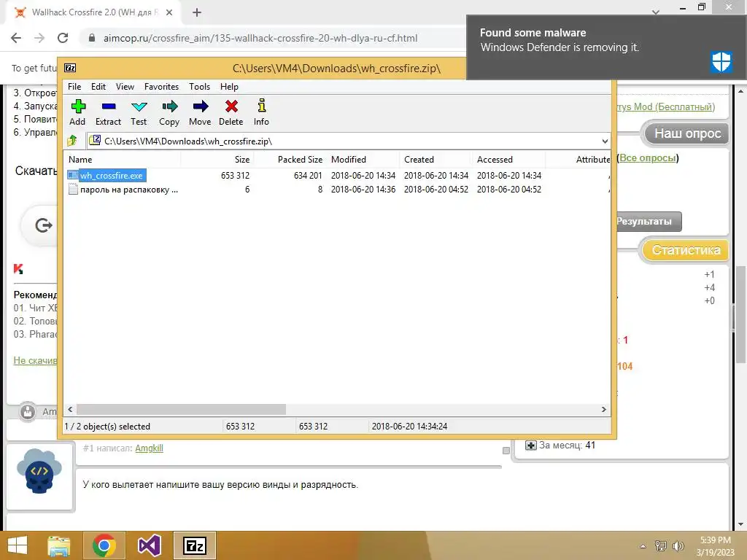The height and width of the screenshot is (560, 747).
Task: Open the Tools menu
Action: coord(199,87)
